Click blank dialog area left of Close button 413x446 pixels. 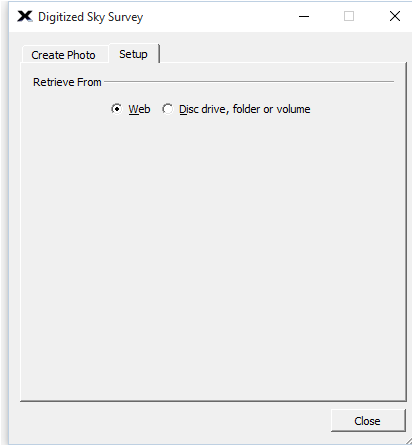click(x=167, y=422)
